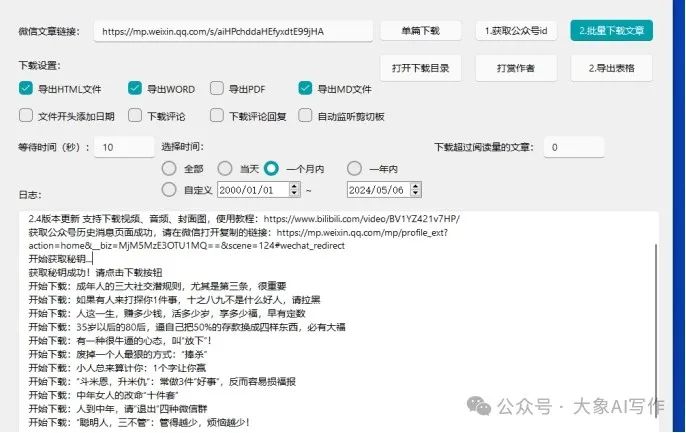
Task: Click log line 中年女人的改命"十件套"
Action: (x=103, y=395)
